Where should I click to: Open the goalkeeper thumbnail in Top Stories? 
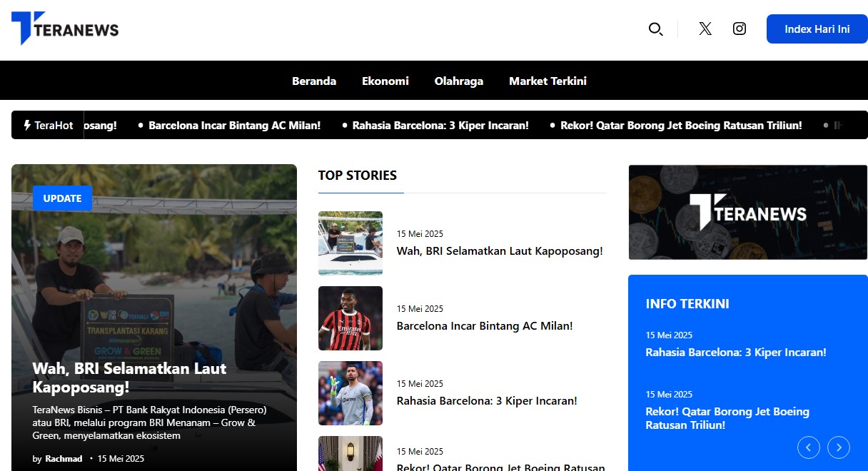(350, 393)
